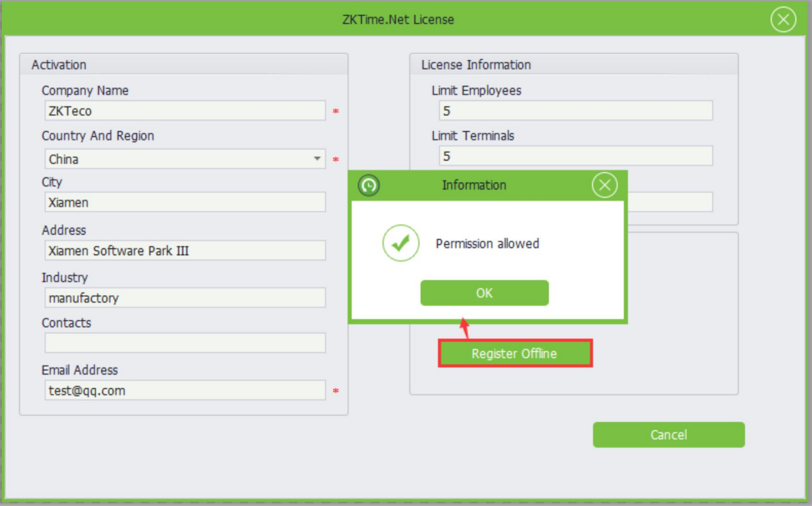
Task: Expand the Country And Region dropdown arrow
Action: pos(317,159)
